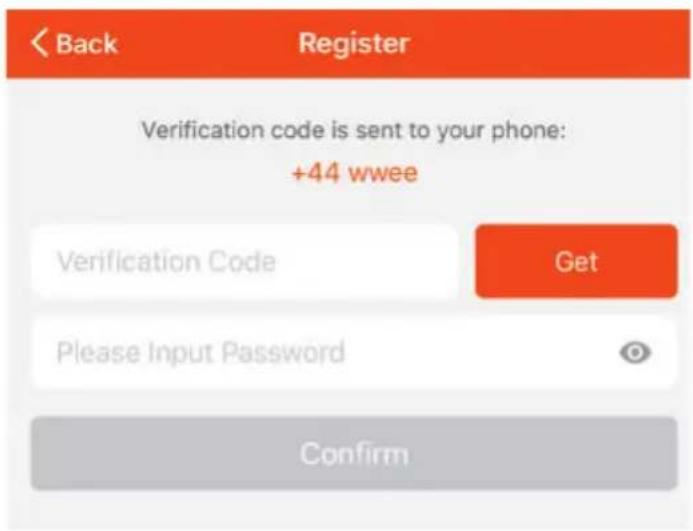Click the verification code sent message text
The image size is (693, 531).
(354, 130)
